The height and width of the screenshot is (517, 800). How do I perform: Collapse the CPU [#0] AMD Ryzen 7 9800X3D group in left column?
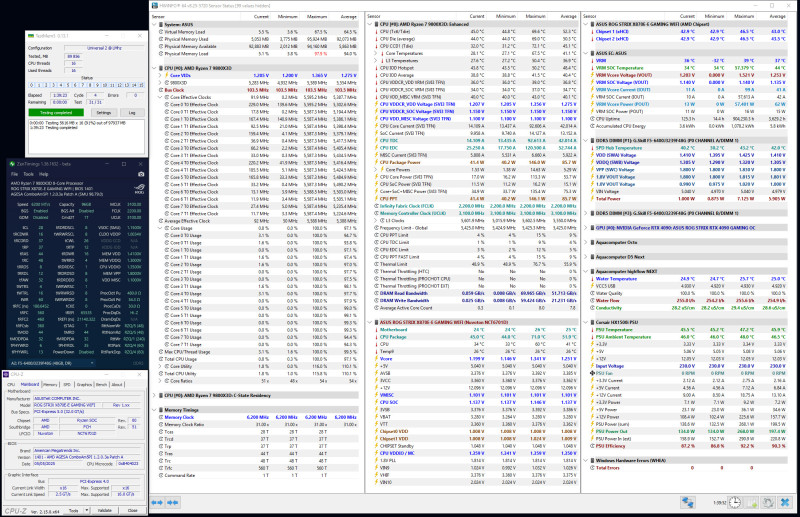[x=154, y=68]
